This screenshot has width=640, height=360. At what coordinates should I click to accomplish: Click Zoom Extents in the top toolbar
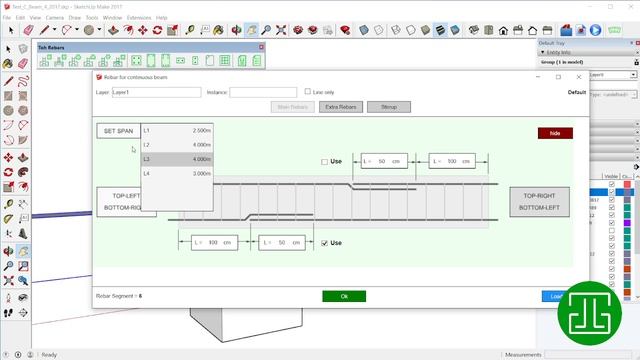281,30
